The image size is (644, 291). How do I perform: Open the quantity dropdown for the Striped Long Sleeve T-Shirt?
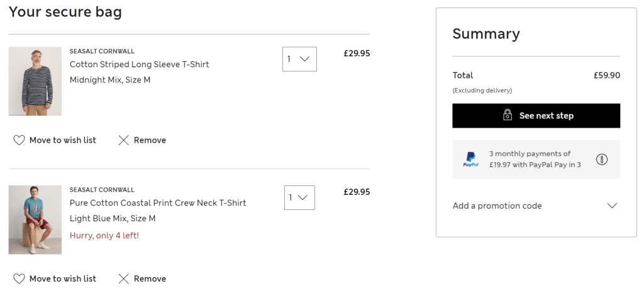299,59
